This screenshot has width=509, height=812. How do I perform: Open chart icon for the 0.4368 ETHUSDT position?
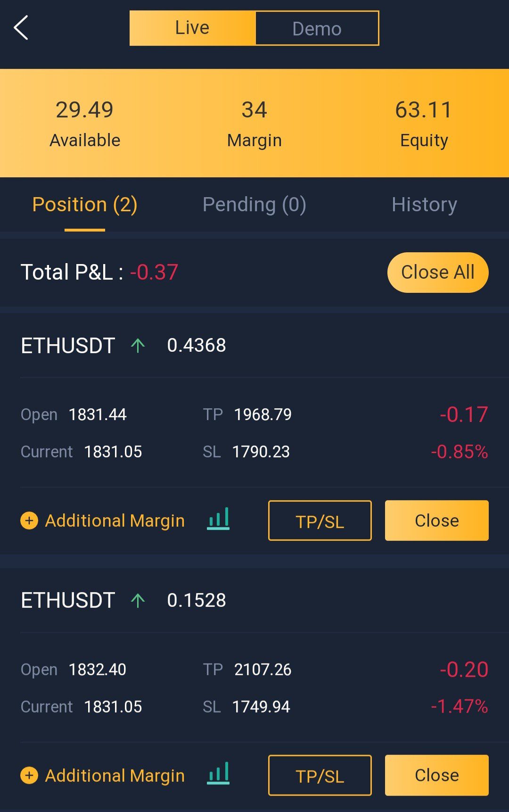[x=218, y=519]
